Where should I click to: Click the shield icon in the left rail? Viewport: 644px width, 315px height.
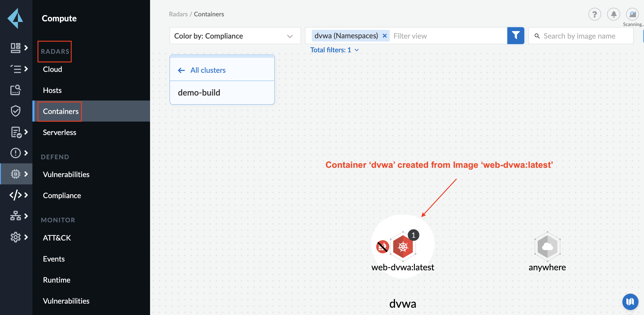[15, 111]
